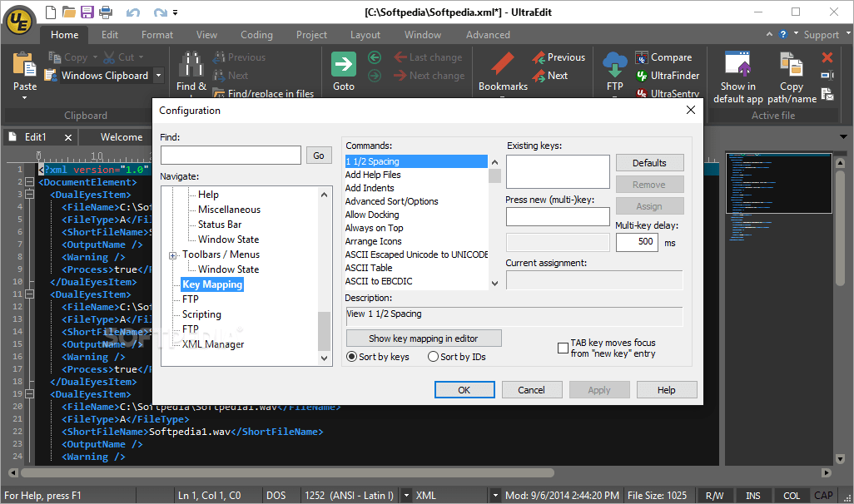Screen dimensions: 854x504
Task: Open the Welcome document tab
Action: click(122, 137)
